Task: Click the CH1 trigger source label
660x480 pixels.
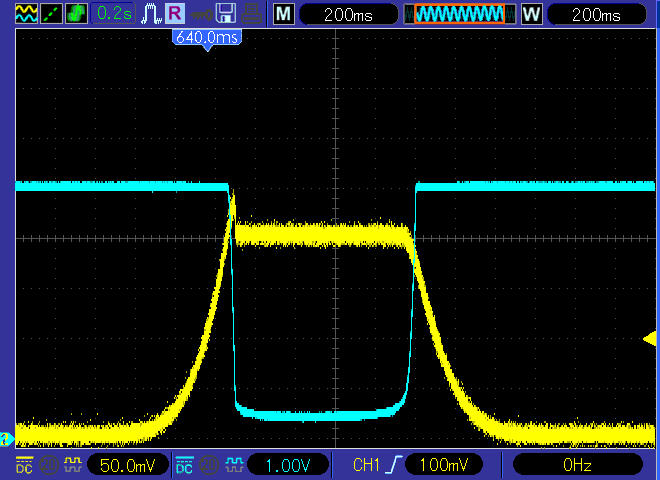Action: coord(367,465)
